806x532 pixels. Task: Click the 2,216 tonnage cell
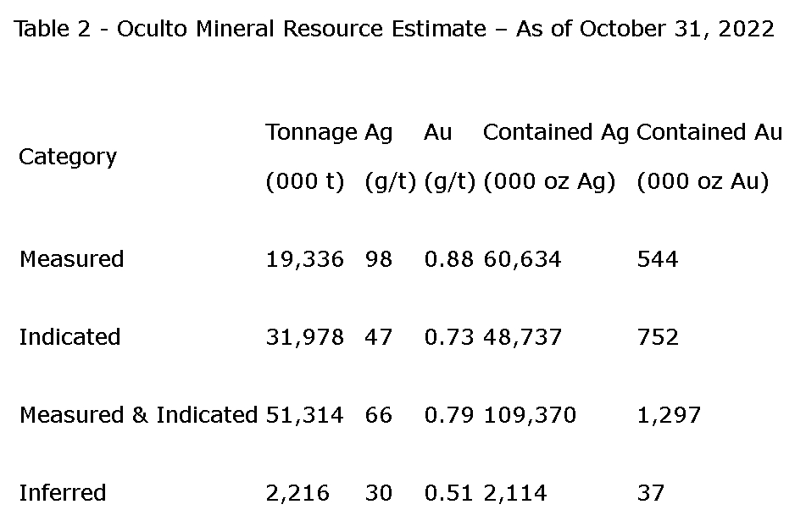click(x=297, y=493)
